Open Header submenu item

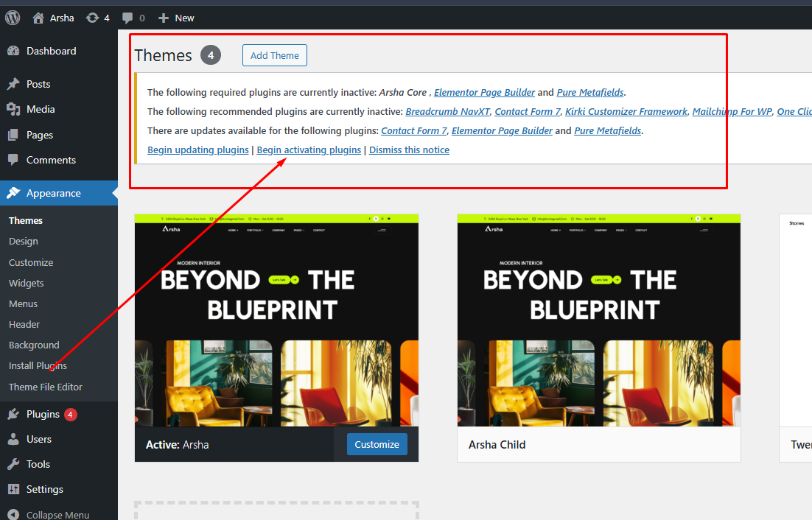coord(24,324)
